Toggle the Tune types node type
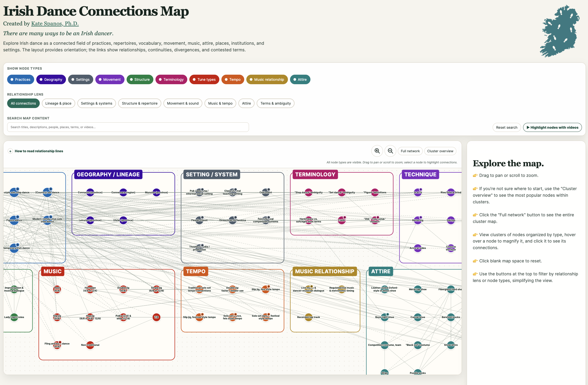The width and height of the screenshot is (588, 385). tap(204, 79)
